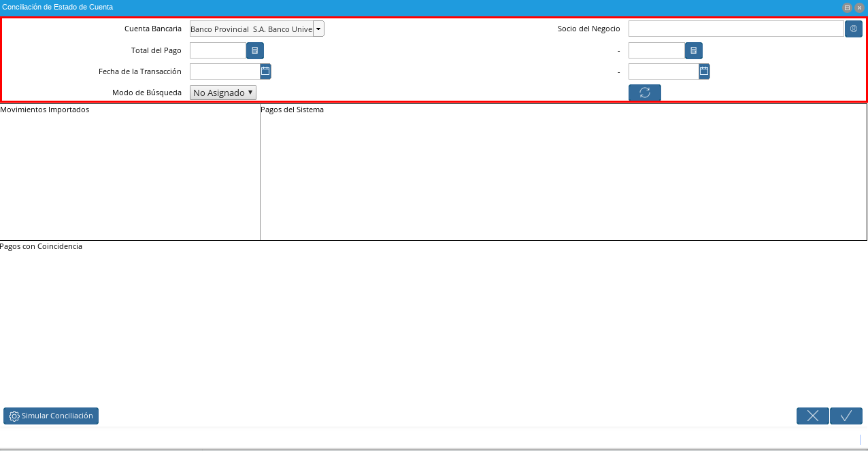Focus the Socio del Negocio input field
The image size is (868, 451).
coord(736,29)
